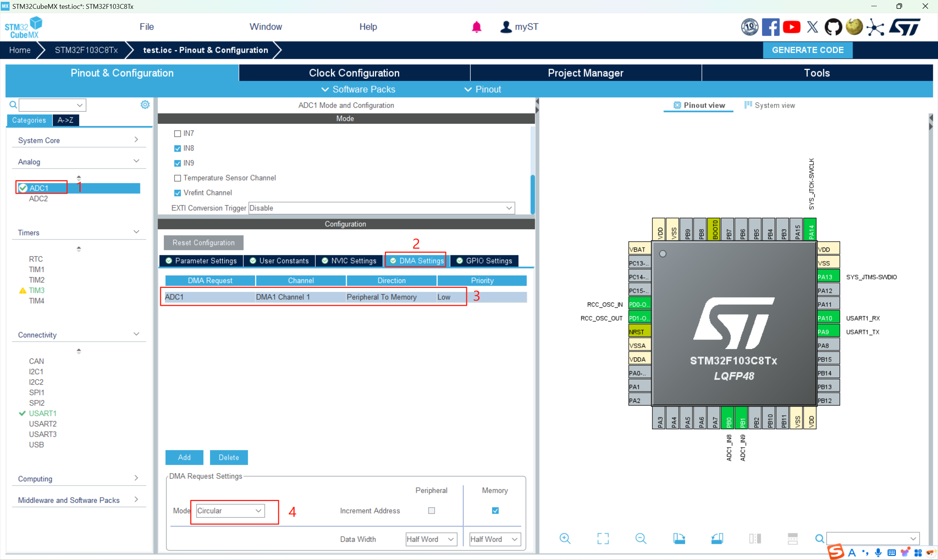Uncheck the Vrefint Channel checkbox

coord(177,193)
